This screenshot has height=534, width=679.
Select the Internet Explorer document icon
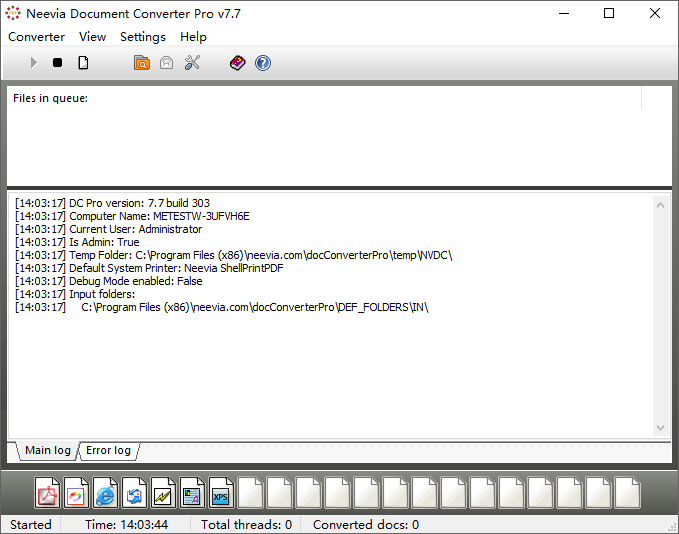click(x=105, y=492)
